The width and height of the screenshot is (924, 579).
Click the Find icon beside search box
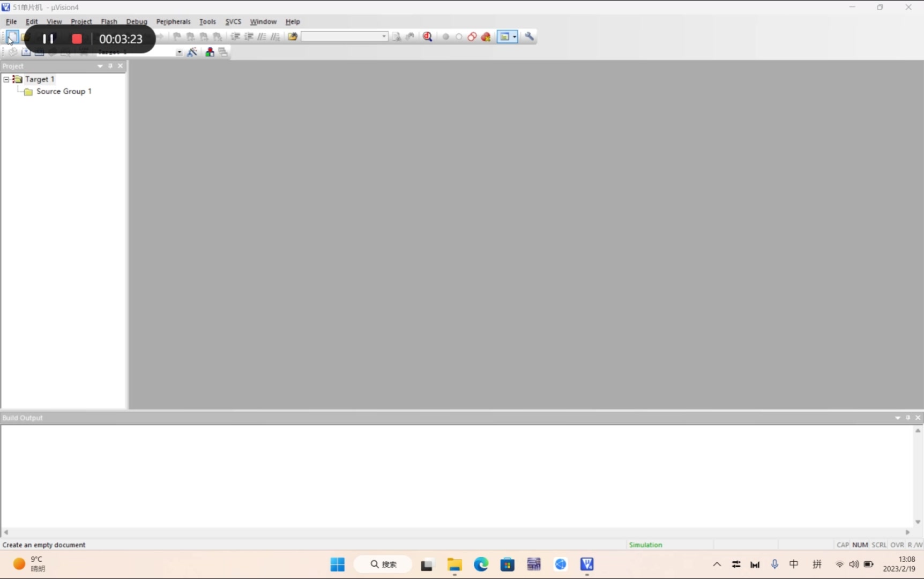tap(397, 36)
